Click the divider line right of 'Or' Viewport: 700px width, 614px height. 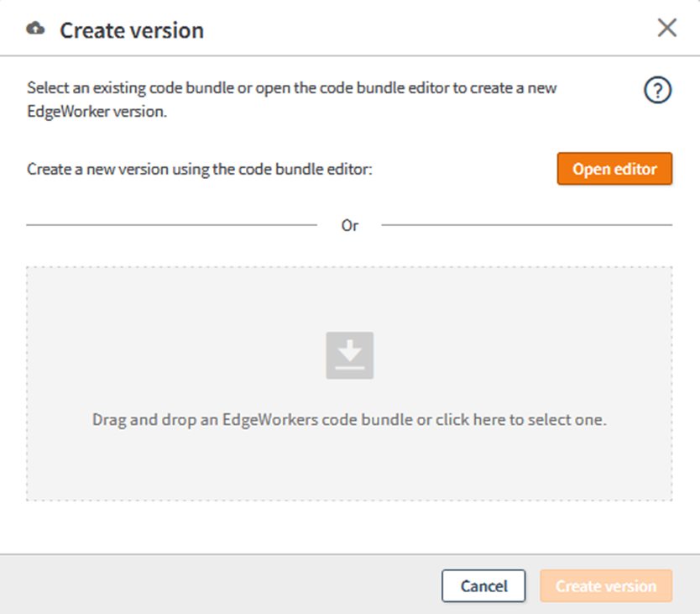click(527, 225)
